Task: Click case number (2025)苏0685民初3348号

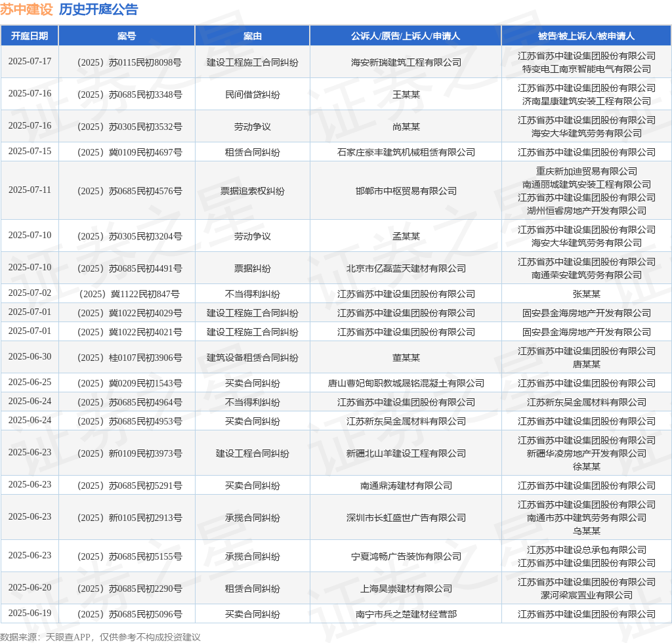Action: coord(129,94)
